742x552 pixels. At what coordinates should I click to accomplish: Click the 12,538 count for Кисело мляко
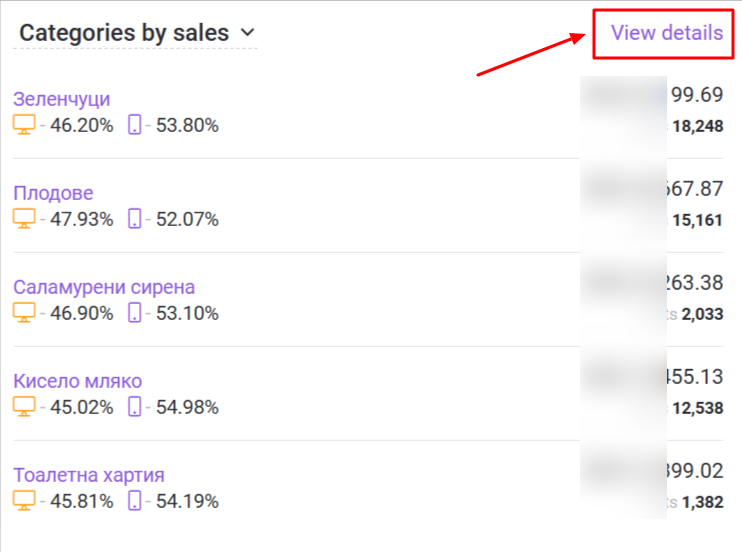click(698, 408)
